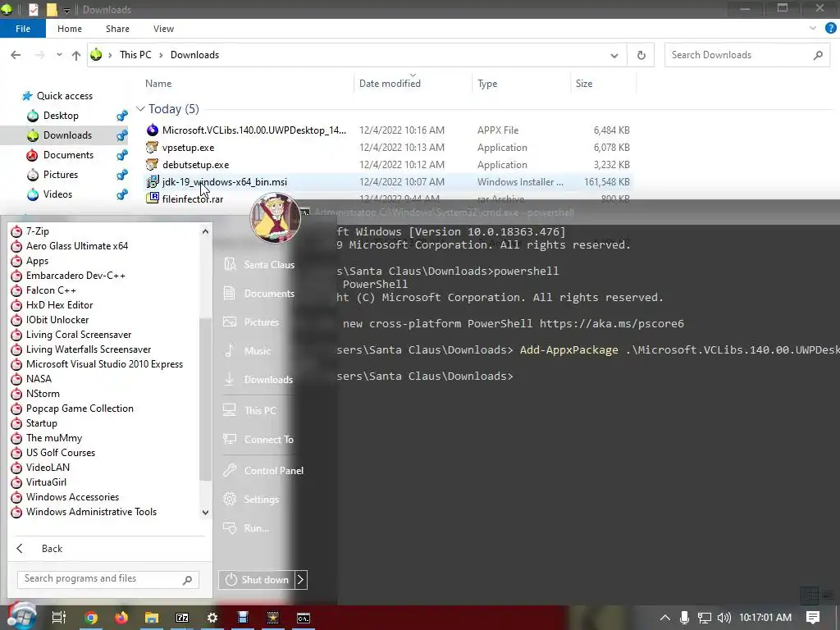Click Santa Claus user folder link

coord(258,265)
